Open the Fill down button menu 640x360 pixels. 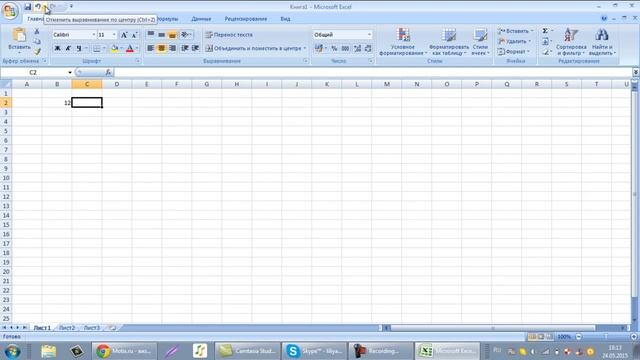pos(546,42)
